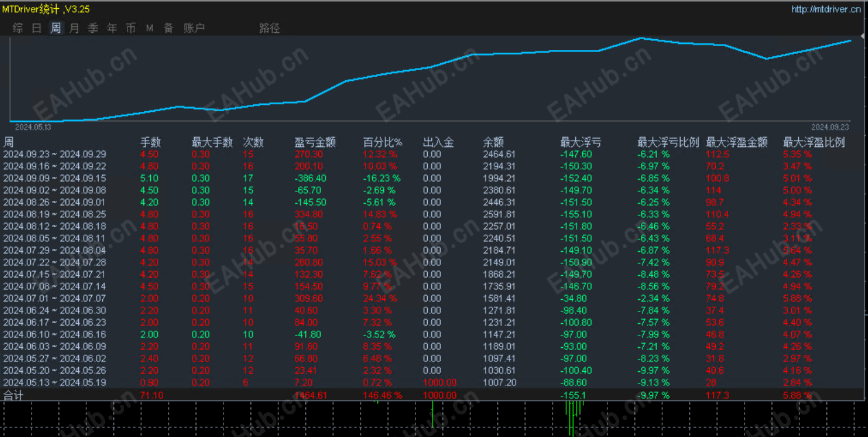Select the row 2024.07.29 ~ 2024.08.04
868x437 pixels.
[x=432, y=250]
